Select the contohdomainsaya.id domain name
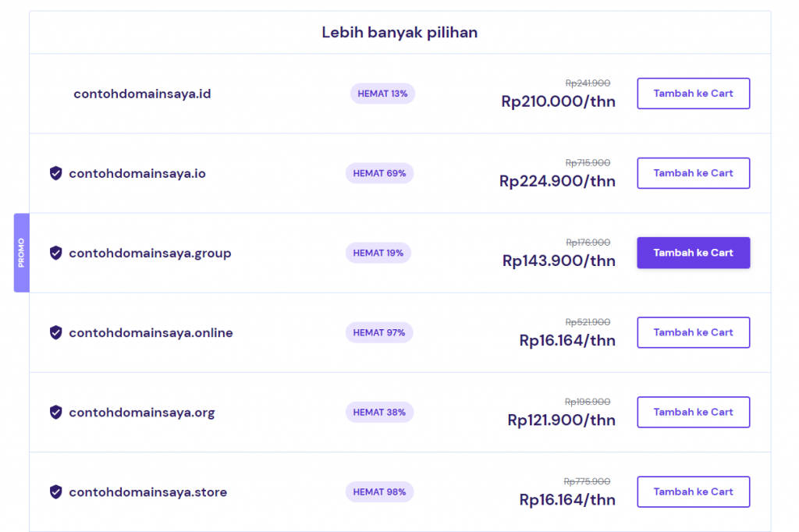799x532 pixels. pyautogui.click(x=142, y=94)
